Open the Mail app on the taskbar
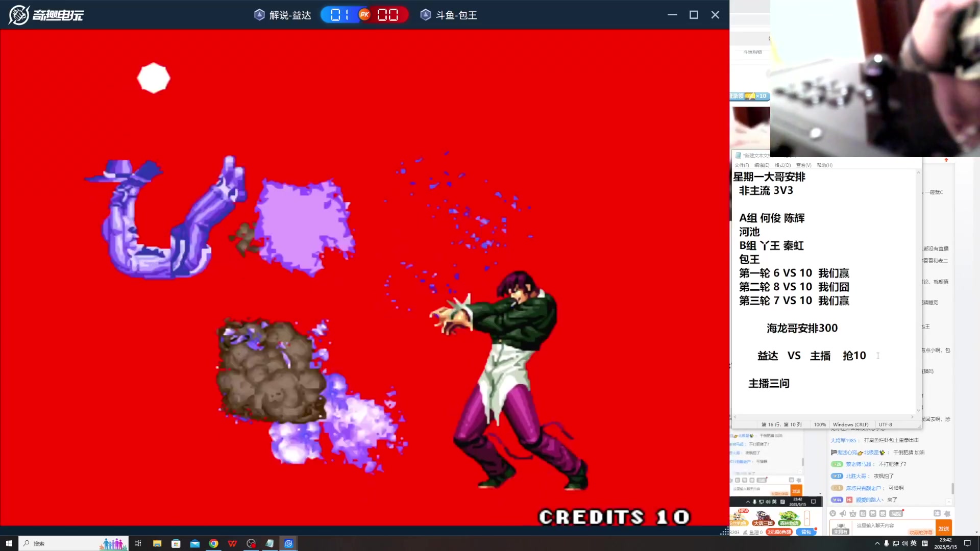Image resolution: width=980 pixels, height=551 pixels. click(x=194, y=543)
